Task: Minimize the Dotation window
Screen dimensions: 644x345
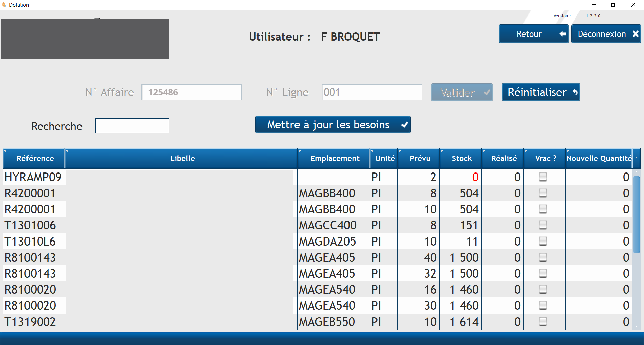Action: click(594, 5)
